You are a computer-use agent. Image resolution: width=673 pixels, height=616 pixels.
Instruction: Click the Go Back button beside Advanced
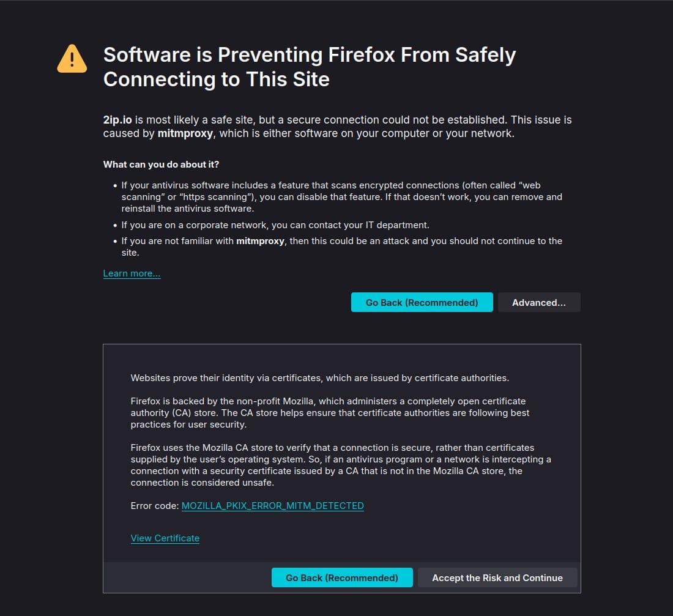click(x=422, y=302)
